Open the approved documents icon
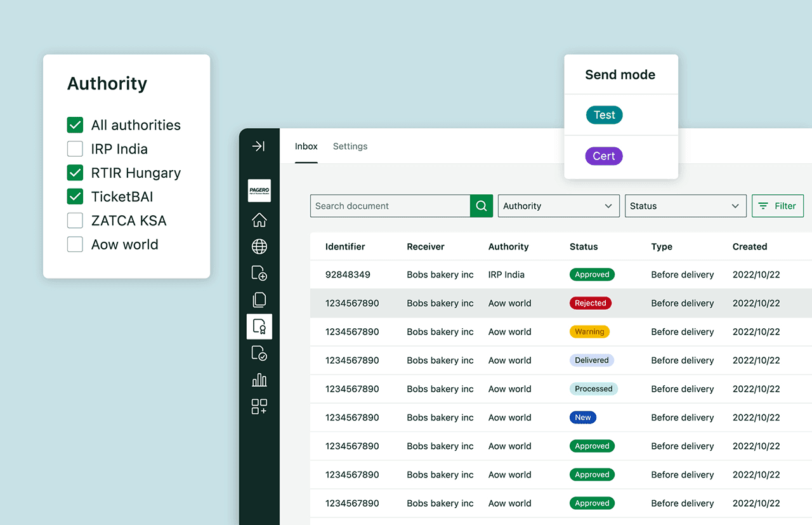This screenshot has width=812, height=525. point(259,353)
